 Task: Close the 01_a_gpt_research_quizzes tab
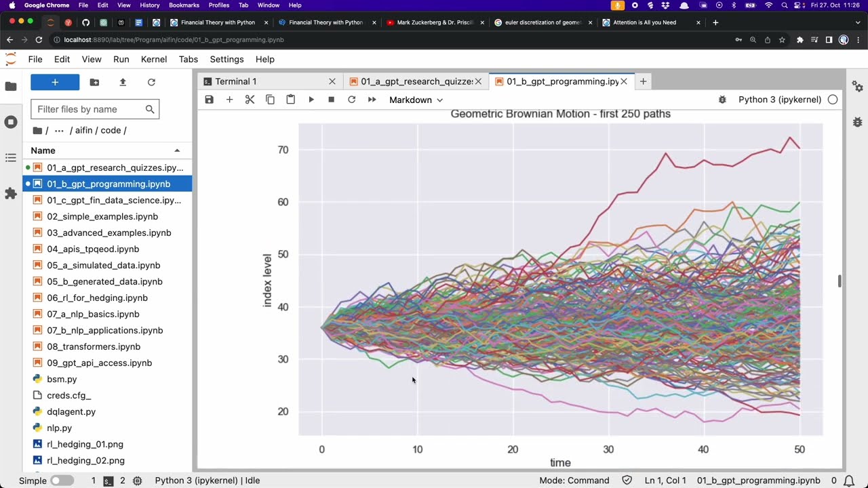(478, 81)
